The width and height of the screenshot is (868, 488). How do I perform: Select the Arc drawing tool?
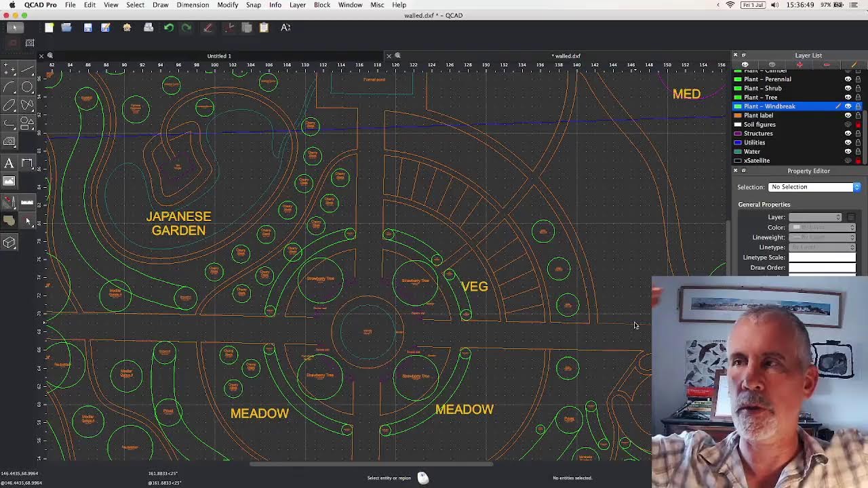[9, 87]
